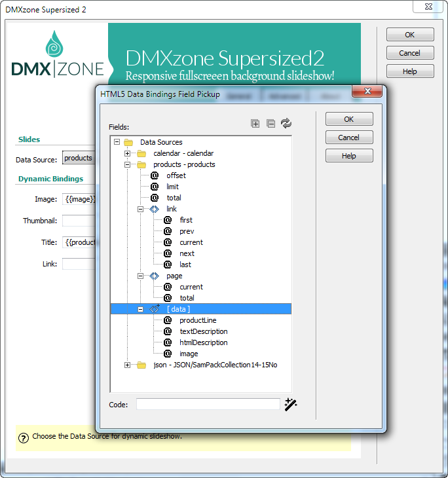Click the @ icon beside htmlDescription
Viewport: 448px width, 478px height.
tap(168, 342)
